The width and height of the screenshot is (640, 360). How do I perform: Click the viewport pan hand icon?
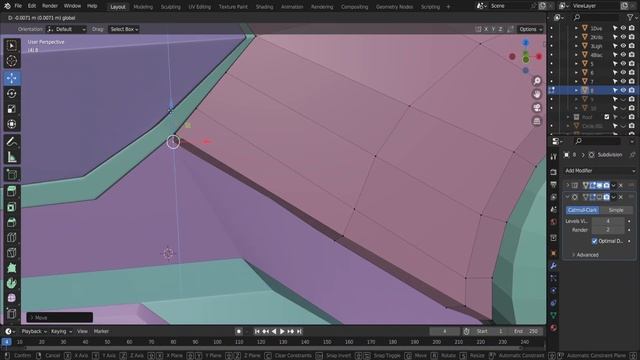coord(537,94)
